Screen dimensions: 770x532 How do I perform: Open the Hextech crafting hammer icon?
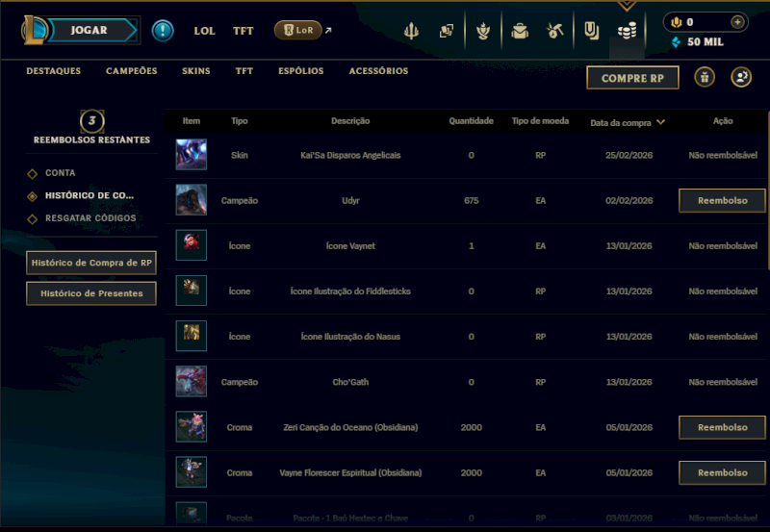555,31
